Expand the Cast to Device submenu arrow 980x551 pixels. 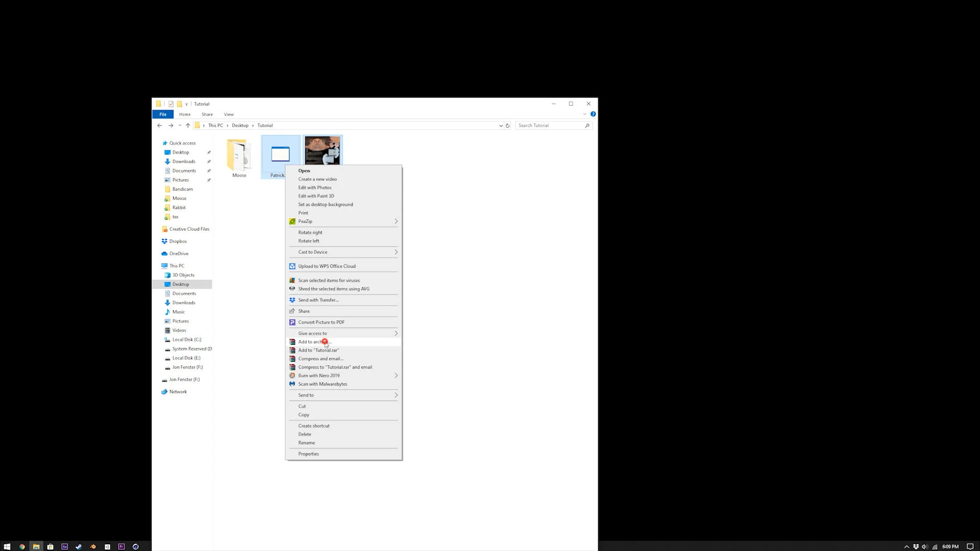(396, 252)
